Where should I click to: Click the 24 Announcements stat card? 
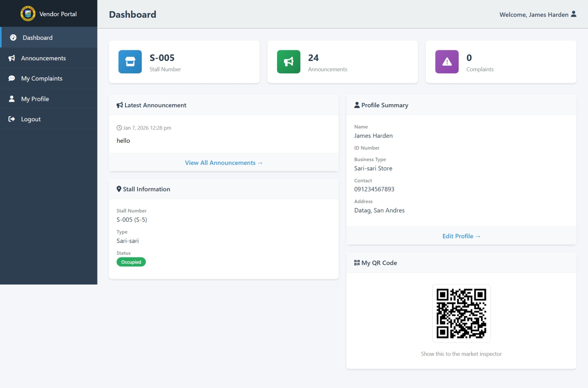[342, 62]
